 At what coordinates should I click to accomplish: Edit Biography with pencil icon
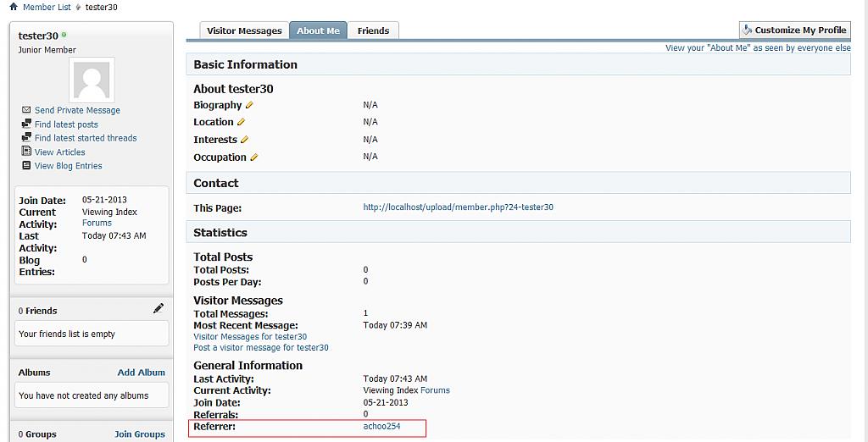click(x=249, y=106)
